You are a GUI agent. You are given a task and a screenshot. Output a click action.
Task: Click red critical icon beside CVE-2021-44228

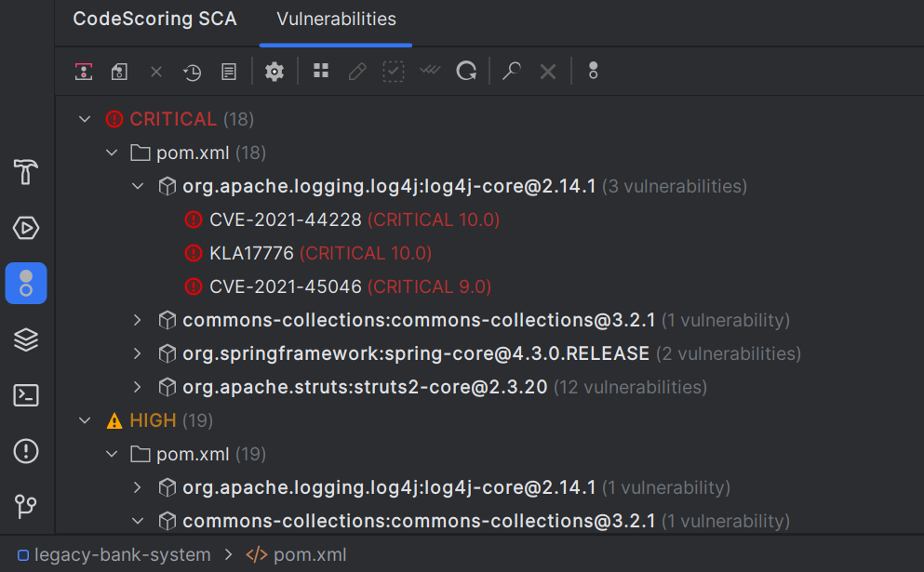(x=194, y=219)
